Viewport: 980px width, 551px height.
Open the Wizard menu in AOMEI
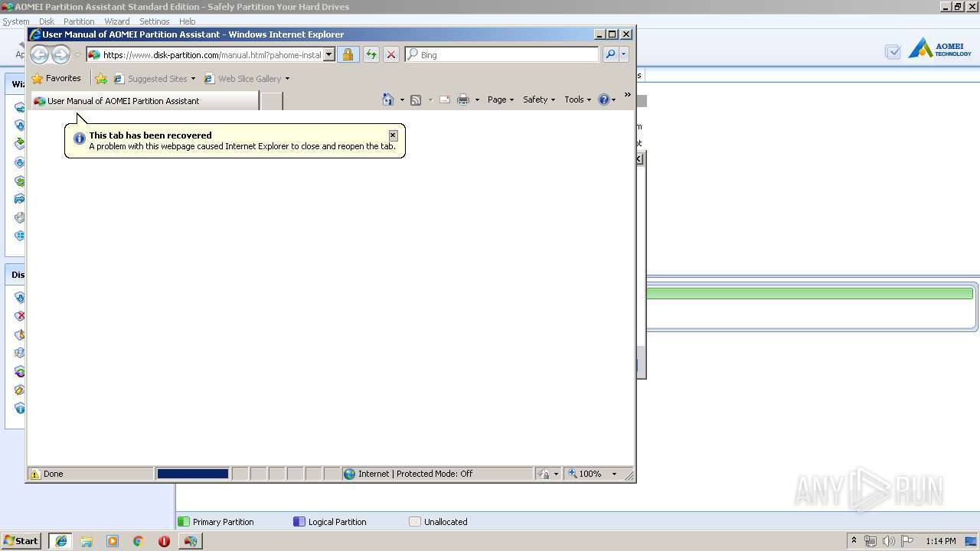pos(117,21)
